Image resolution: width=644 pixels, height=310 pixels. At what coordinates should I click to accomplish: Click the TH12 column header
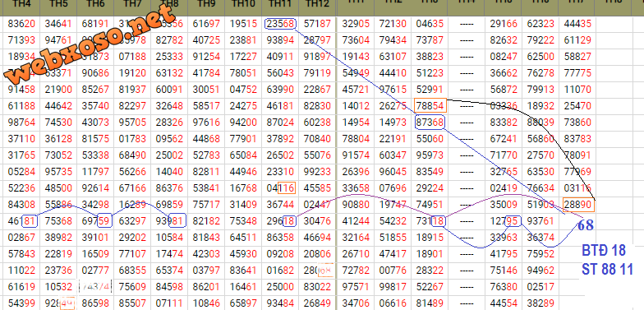pyautogui.click(x=317, y=5)
